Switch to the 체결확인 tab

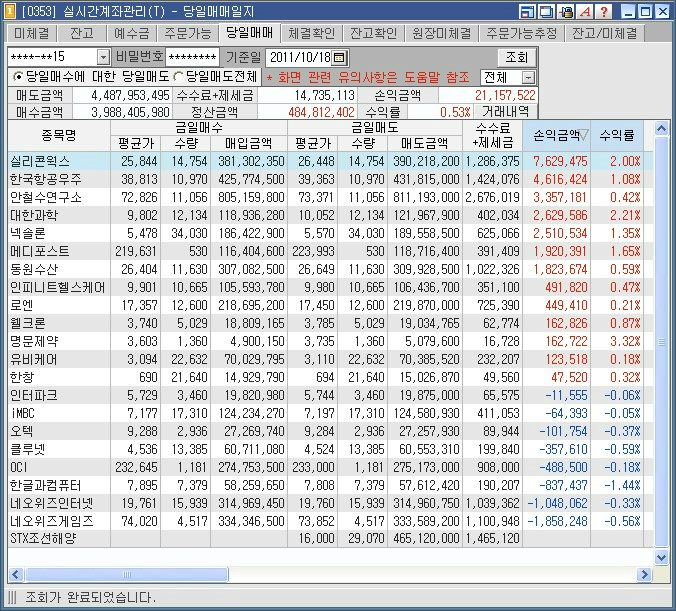coord(314,34)
